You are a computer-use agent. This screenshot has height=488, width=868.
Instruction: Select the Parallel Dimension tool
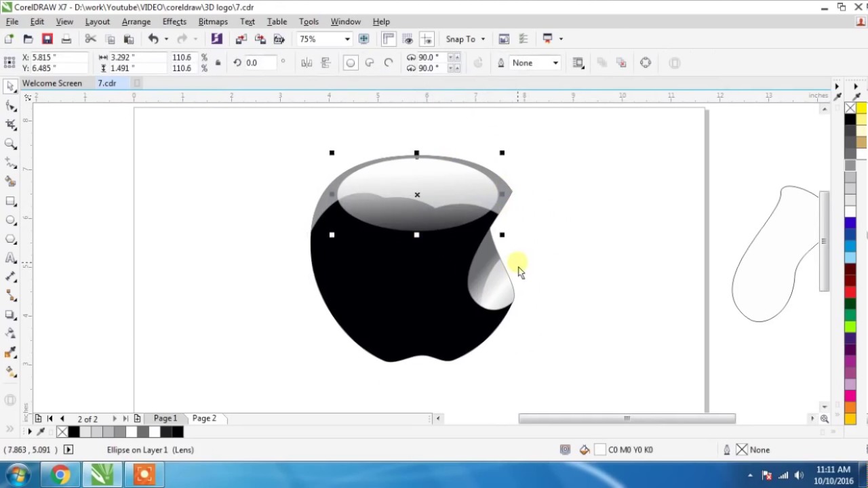coord(10,277)
